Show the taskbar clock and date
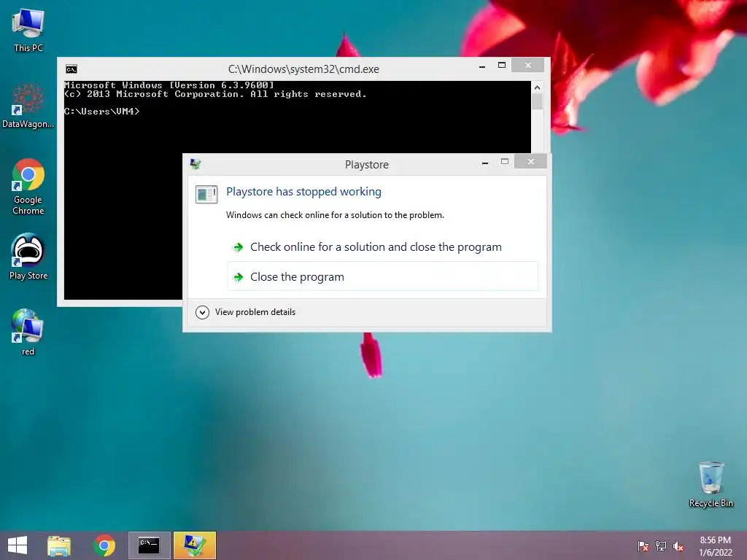Screen dimensions: 747x560 click(x=715, y=546)
